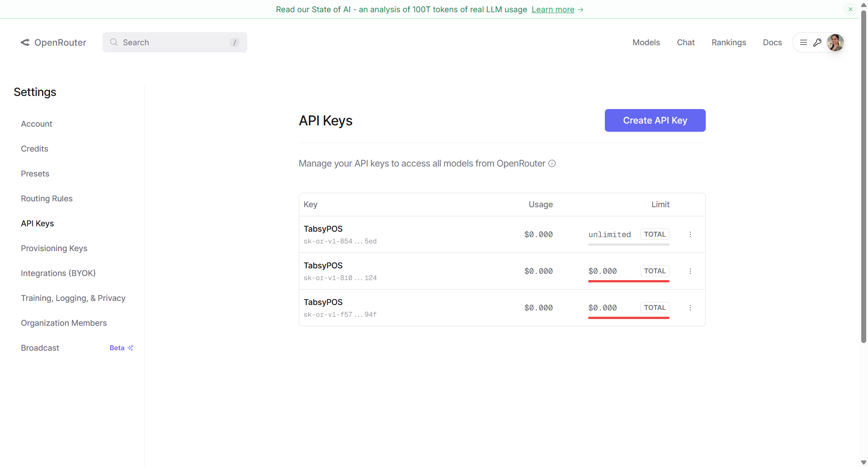This screenshot has width=868, height=467.
Task: Click the Settings sidebar heading
Action: point(35,92)
